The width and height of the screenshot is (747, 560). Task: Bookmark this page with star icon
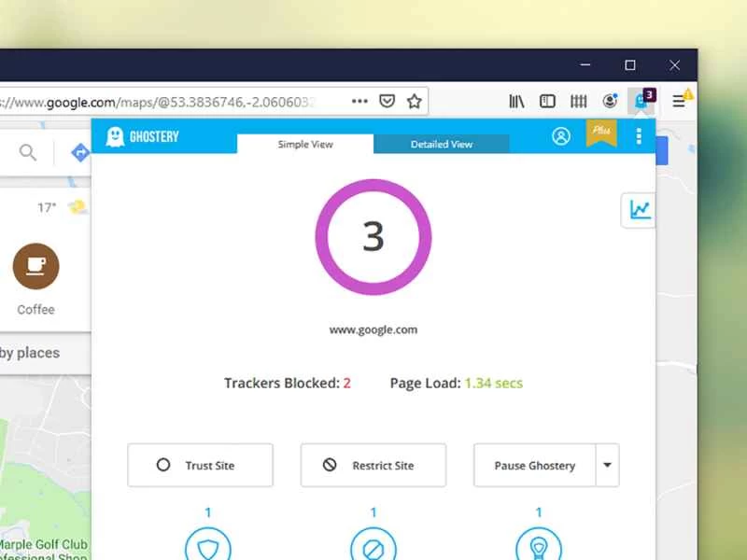tap(414, 101)
